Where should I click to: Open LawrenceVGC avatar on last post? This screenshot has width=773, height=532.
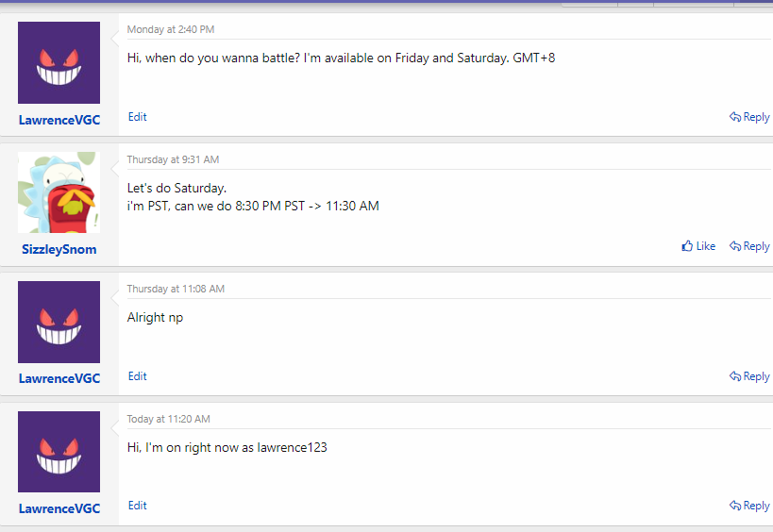59,452
